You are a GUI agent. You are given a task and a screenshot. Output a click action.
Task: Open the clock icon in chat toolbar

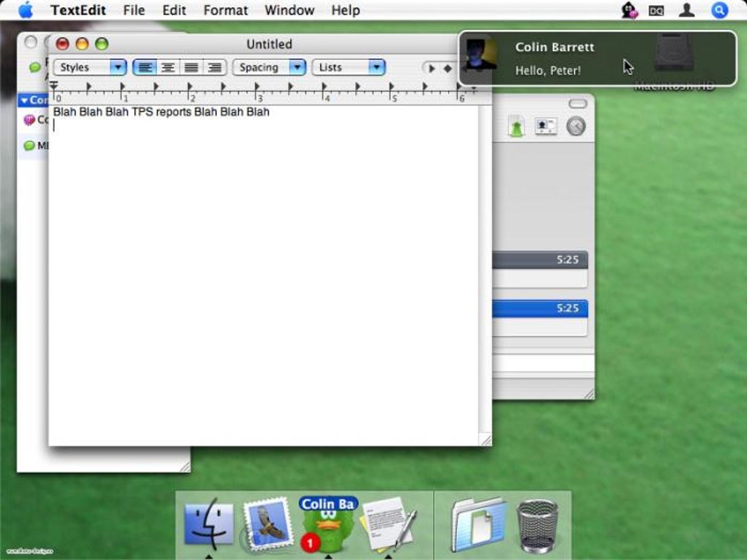tap(576, 126)
